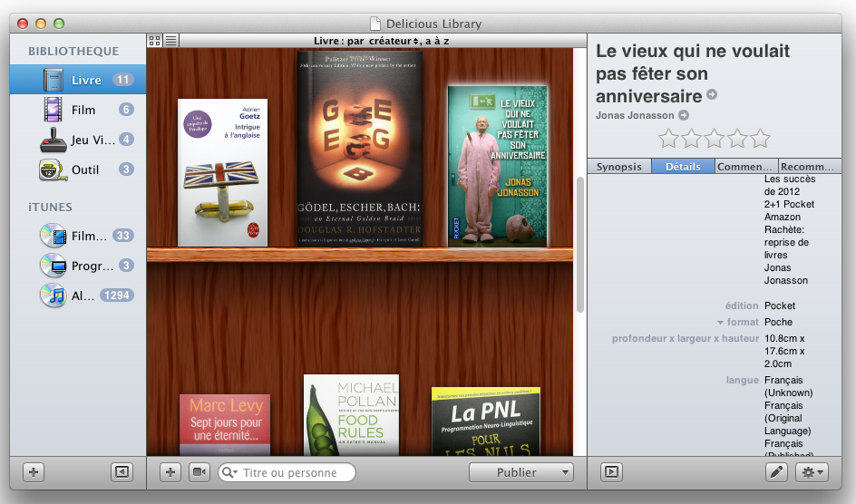Select Marc Levy Sept jours book

[x=225, y=425]
